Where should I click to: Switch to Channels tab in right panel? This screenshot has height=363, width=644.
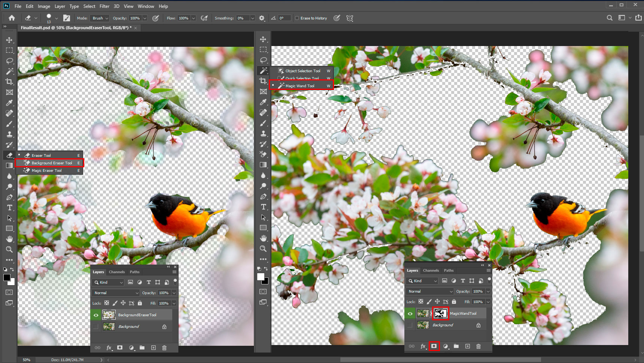pyautogui.click(x=431, y=270)
